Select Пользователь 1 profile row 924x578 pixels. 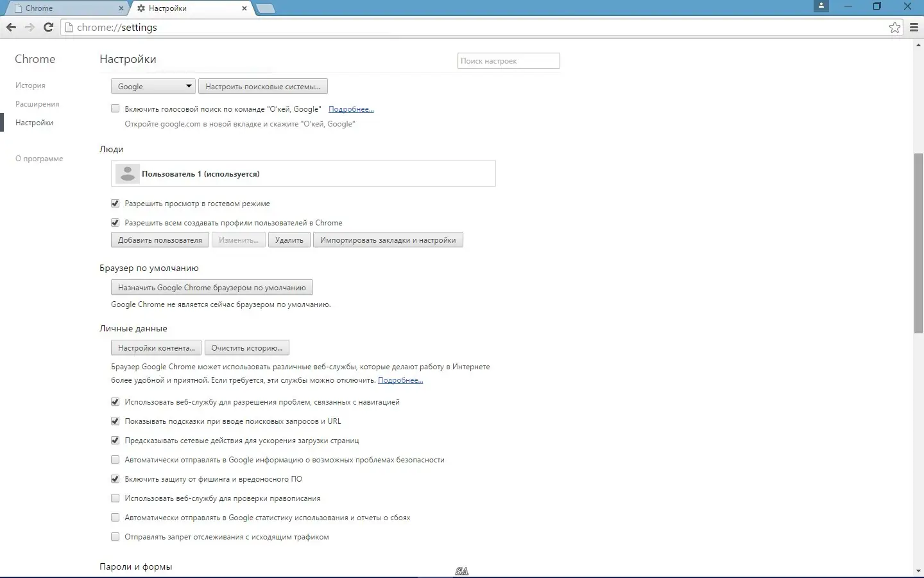click(304, 173)
